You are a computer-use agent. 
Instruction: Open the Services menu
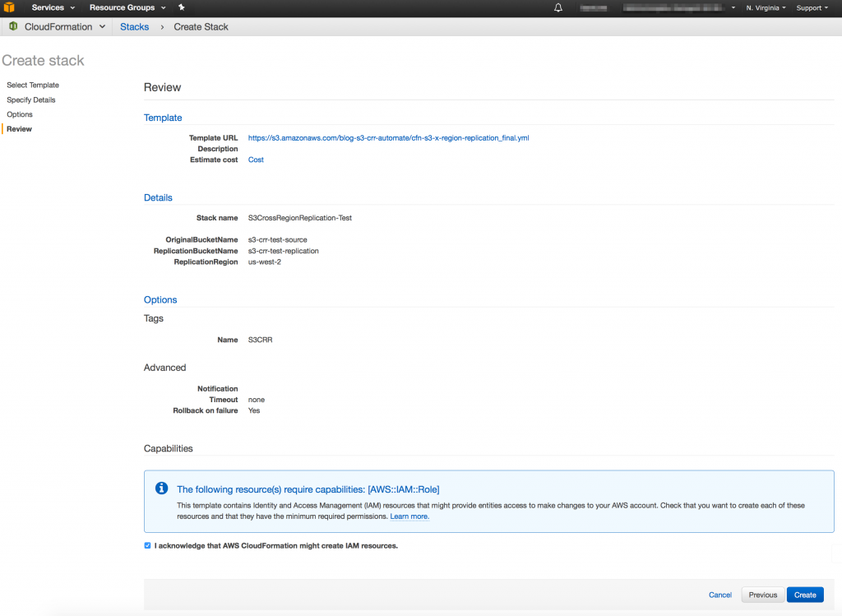tap(53, 7)
